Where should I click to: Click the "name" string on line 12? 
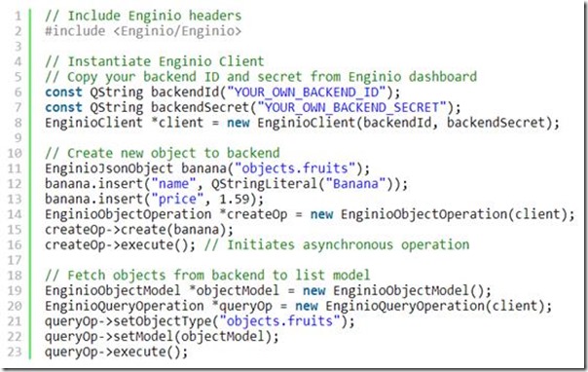pyautogui.click(x=173, y=184)
